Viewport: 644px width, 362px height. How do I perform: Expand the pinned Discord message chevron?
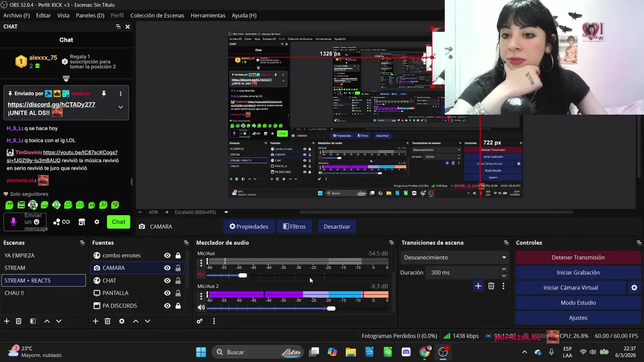120,107
